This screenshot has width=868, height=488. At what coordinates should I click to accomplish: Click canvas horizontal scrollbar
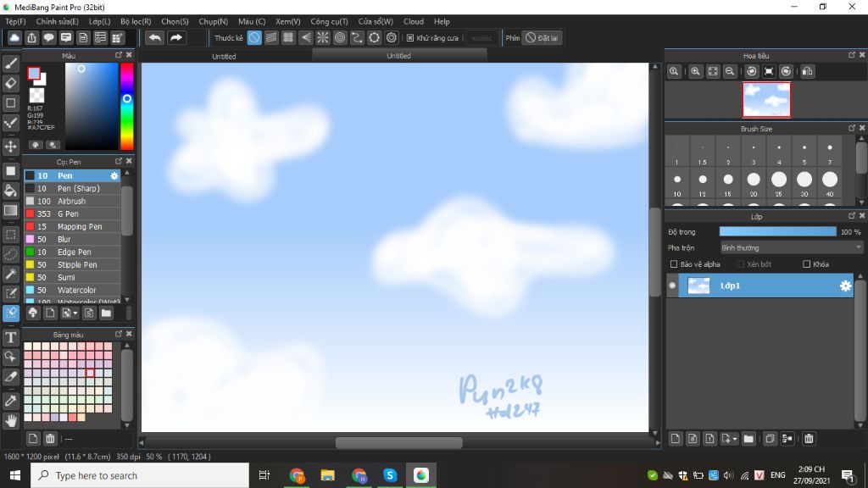point(398,442)
